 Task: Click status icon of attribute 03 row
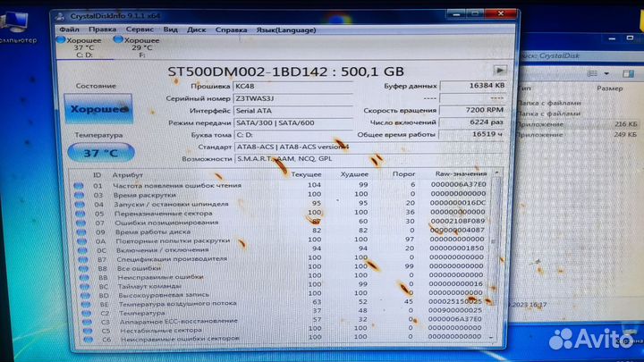tap(80, 195)
